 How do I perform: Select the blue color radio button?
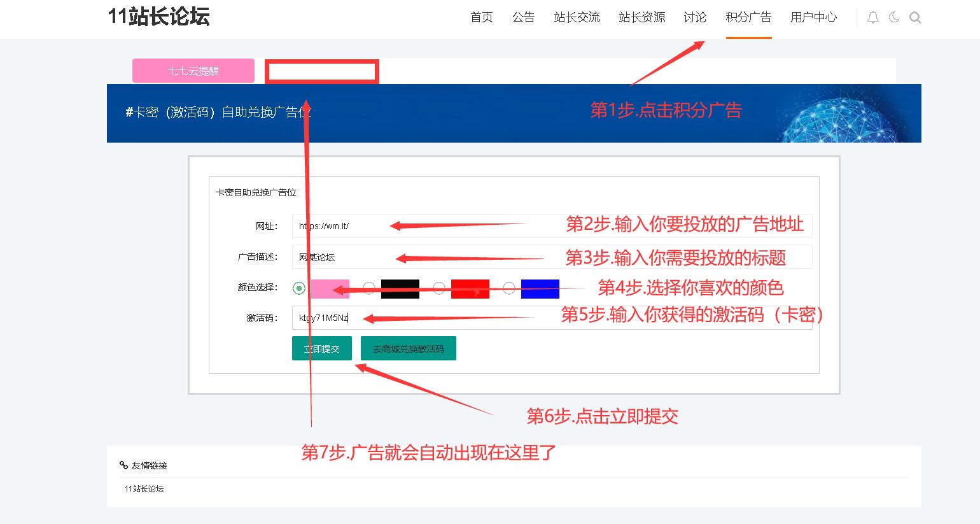tap(509, 288)
